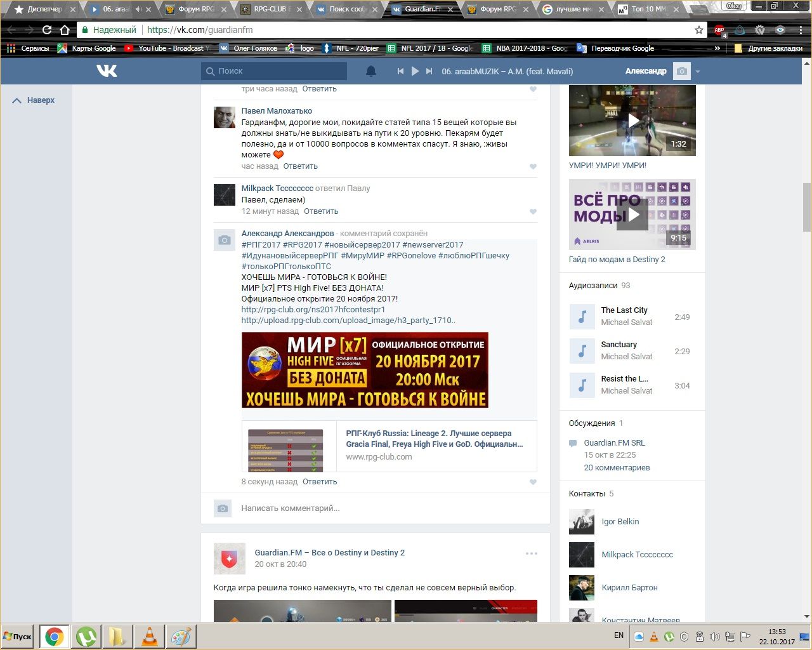This screenshot has width=812, height=650.
Task: Open Guardian.FM post author link
Action: (329, 553)
